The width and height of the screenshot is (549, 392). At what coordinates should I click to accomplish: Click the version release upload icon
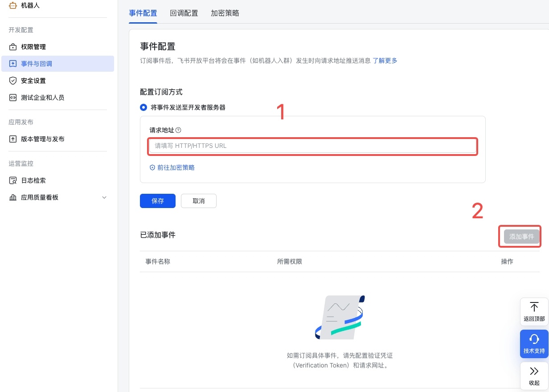[13, 139]
